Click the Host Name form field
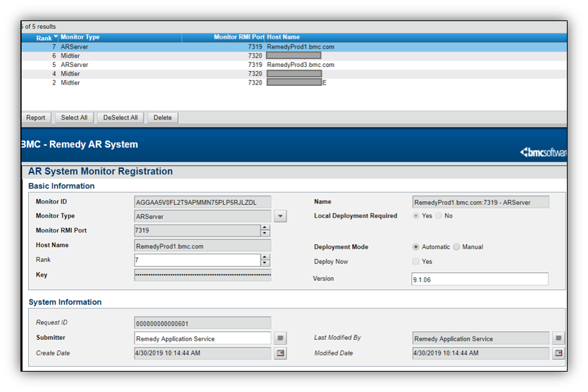Screen dimensions: 588x392 (x=203, y=246)
